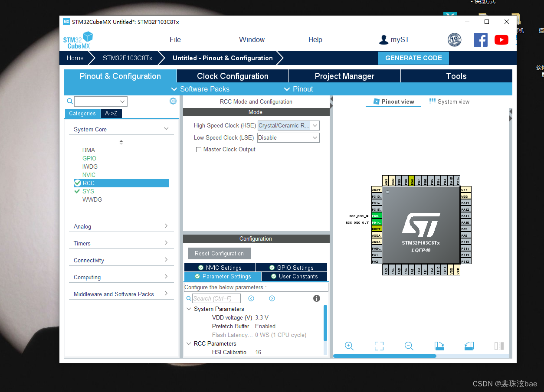544x392 pixels.
Task: Rotate the chip clockwise
Action: [439, 346]
